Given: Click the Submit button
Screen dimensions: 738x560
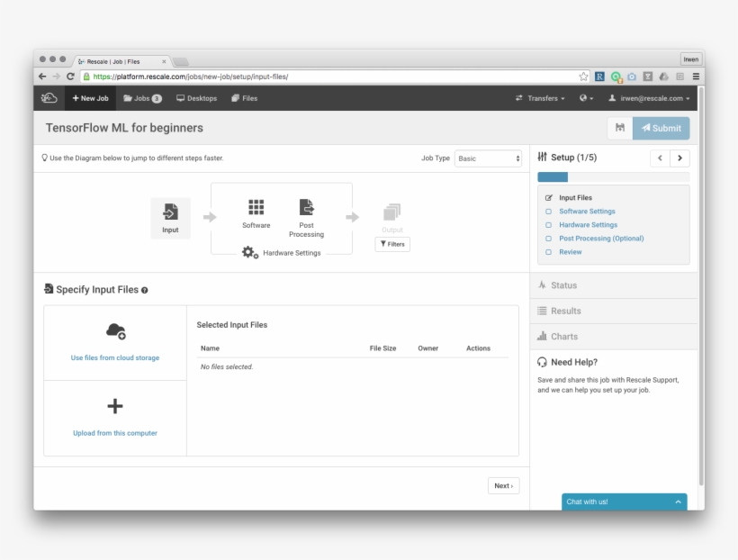Looking at the screenshot, I should (661, 128).
